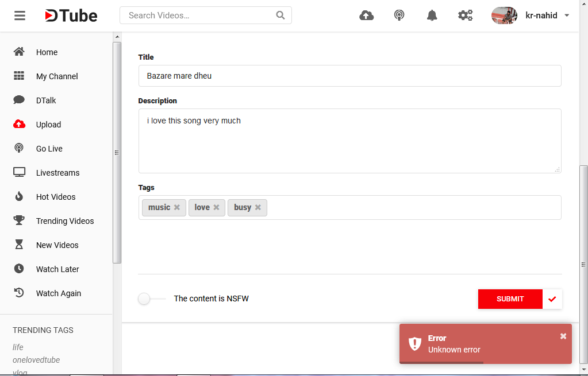Open Hot Videos in the sidebar

[56, 197]
